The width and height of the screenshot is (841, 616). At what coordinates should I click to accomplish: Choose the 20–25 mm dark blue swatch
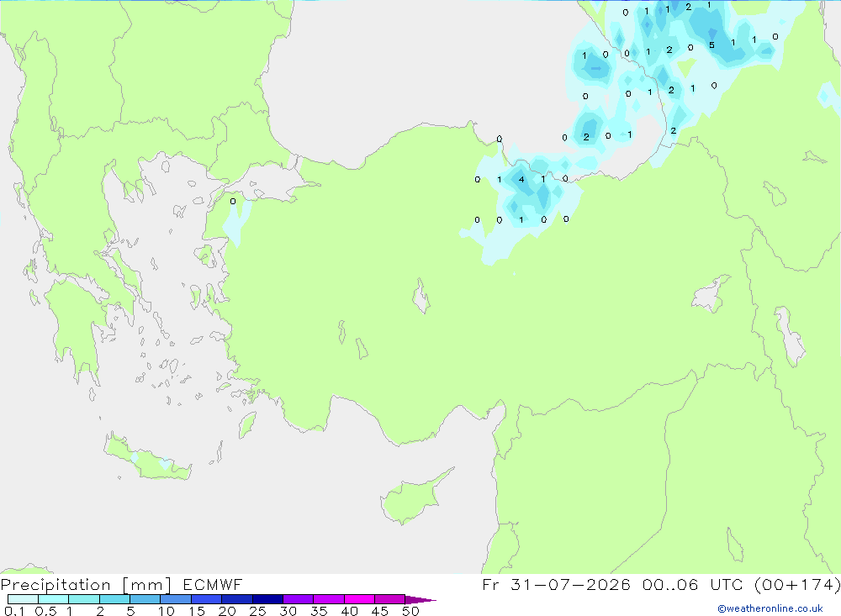(237, 599)
